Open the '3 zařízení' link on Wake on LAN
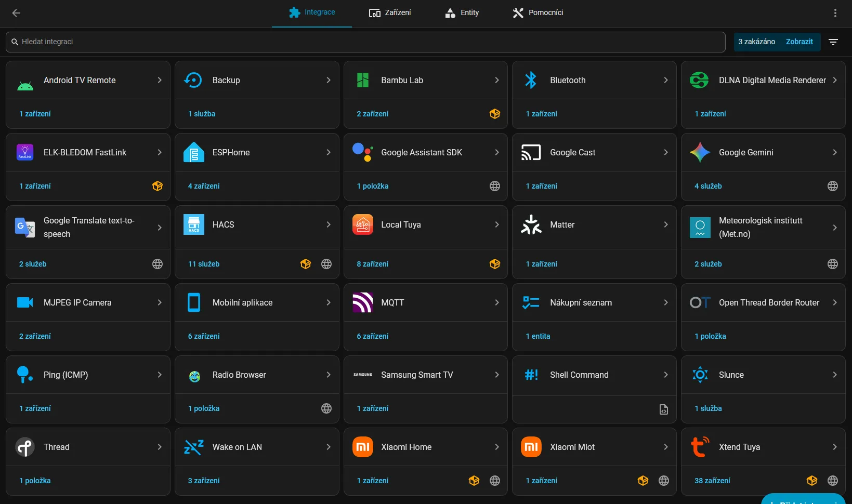The width and height of the screenshot is (852, 504). [204, 481]
